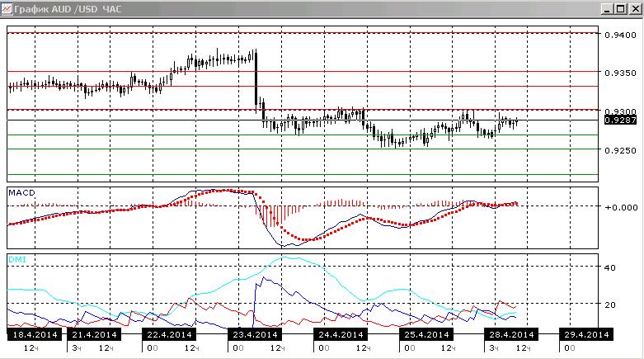Click the 0.9250 price axis label

click(x=620, y=150)
